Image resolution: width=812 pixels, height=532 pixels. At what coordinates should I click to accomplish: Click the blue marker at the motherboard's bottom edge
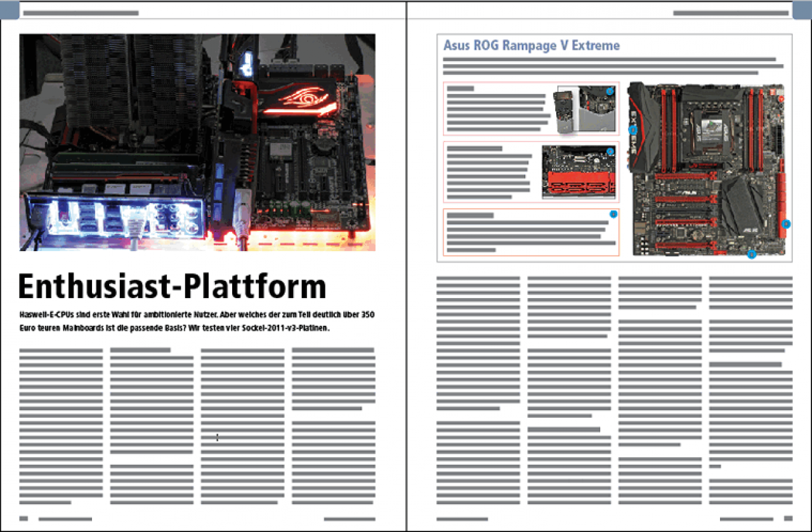tap(752, 254)
